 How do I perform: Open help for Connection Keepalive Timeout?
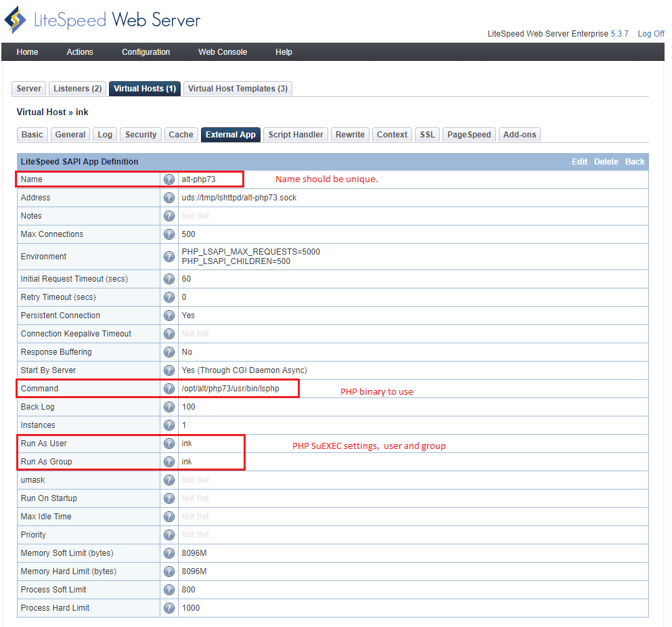pos(169,334)
